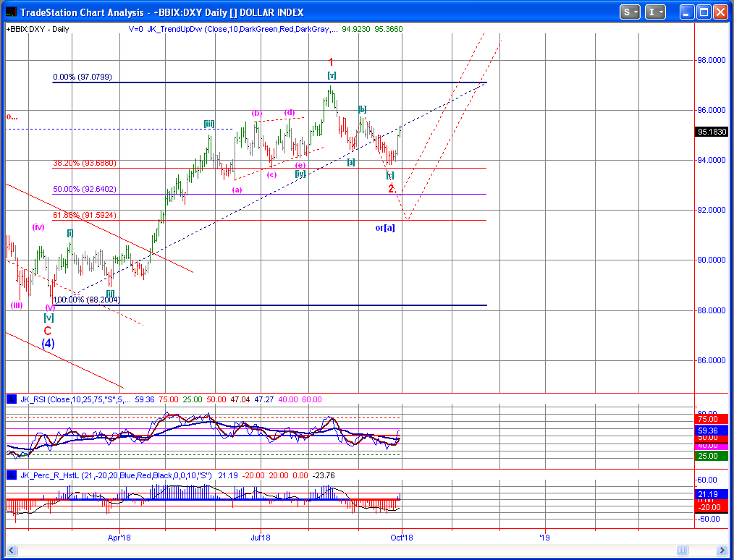Click the magenta (a) wave label
734x560 pixels.
237,190
